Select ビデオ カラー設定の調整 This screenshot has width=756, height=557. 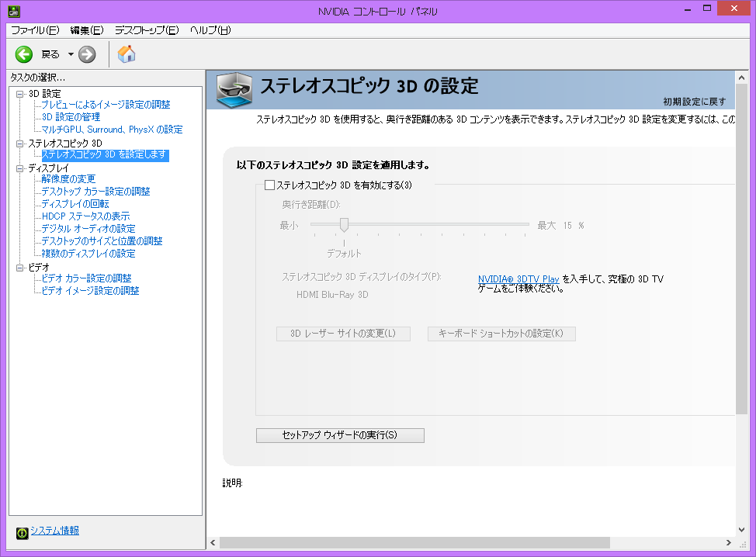pyautogui.click(x=86, y=278)
